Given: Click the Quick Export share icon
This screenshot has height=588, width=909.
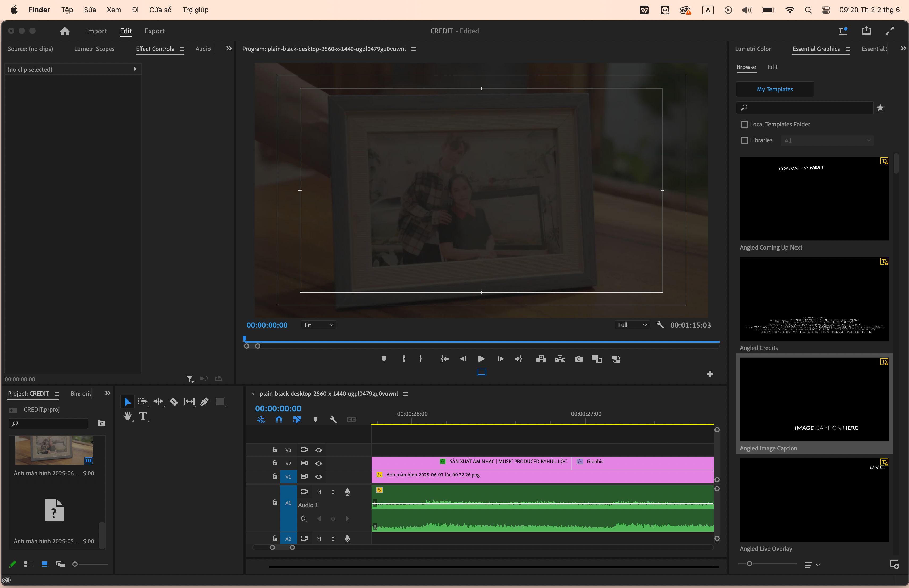Looking at the screenshot, I should [866, 31].
